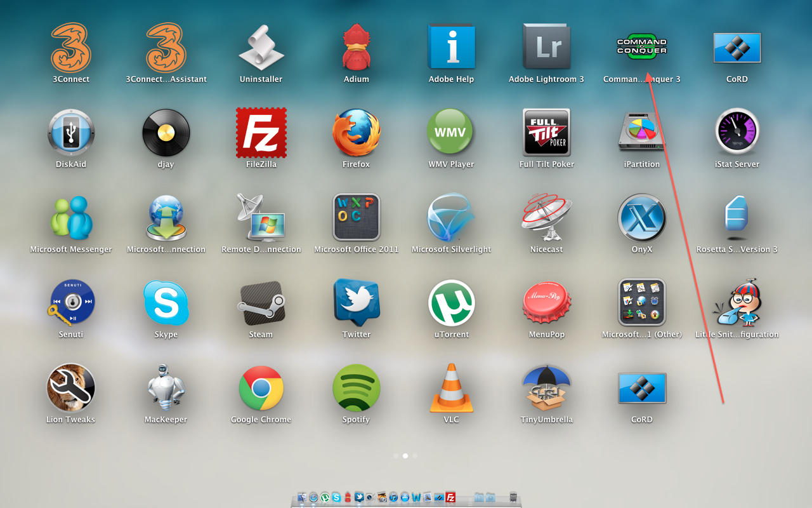Launch iPartition
812x508 pixels.
tap(641, 133)
